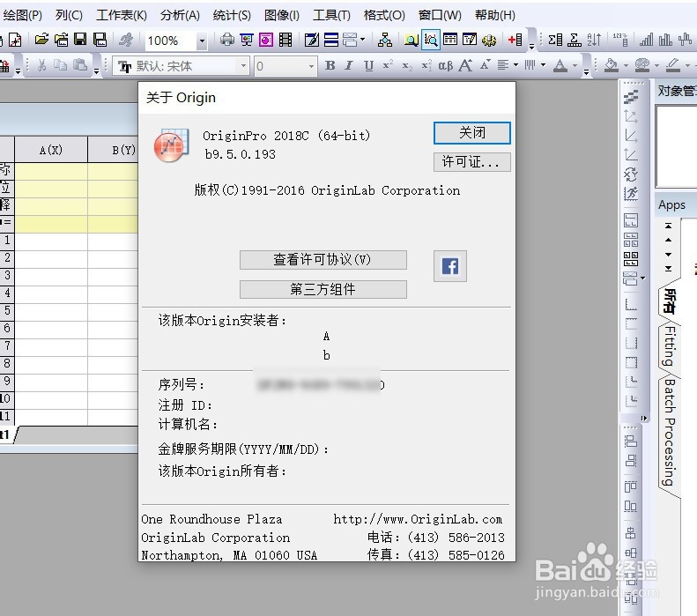Click the Statistics on Rows sigma icon
697x616 pixels.
pyautogui.click(x=575, y=40)
